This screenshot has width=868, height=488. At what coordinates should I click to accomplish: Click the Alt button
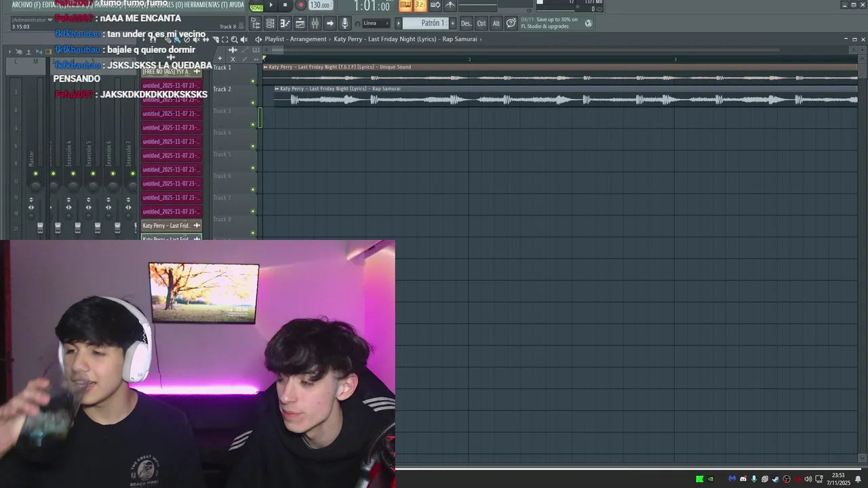(x=496, y=23)
